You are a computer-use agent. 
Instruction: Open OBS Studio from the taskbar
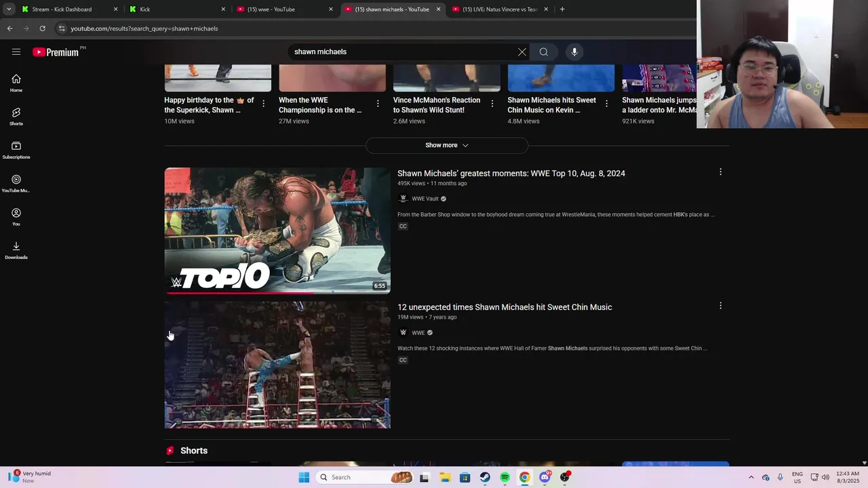pyautogui.click(x=564, y=477)
